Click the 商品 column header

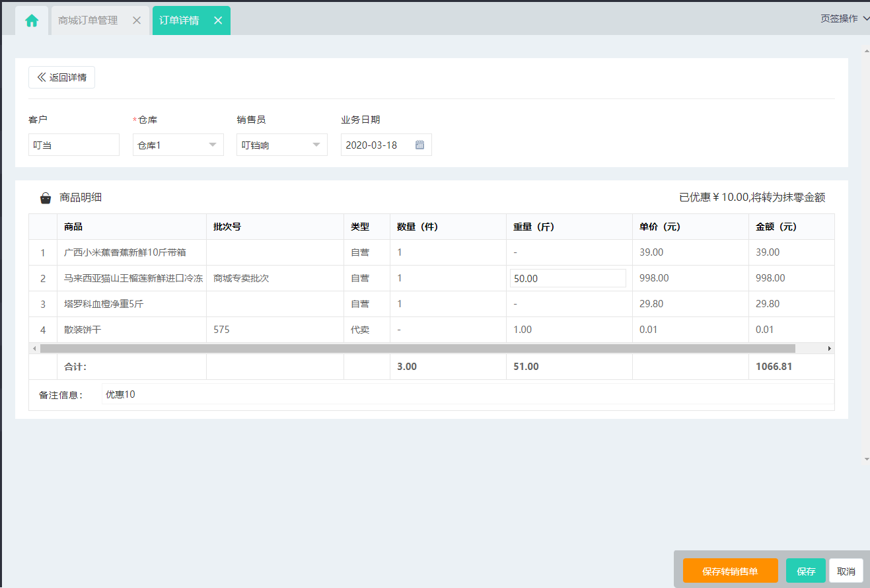131,227
